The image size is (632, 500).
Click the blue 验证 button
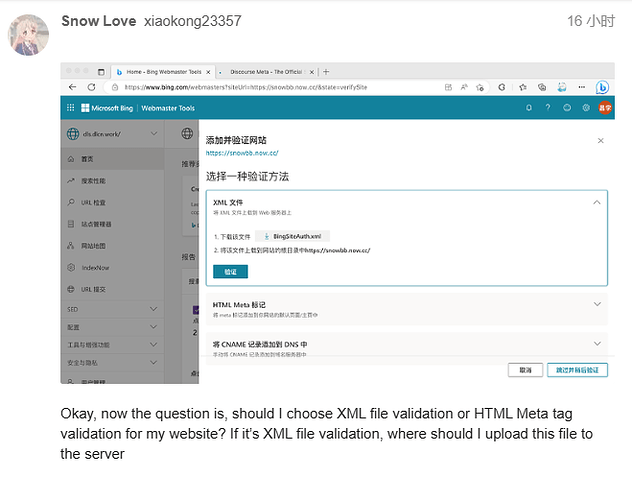coord(230,271)
